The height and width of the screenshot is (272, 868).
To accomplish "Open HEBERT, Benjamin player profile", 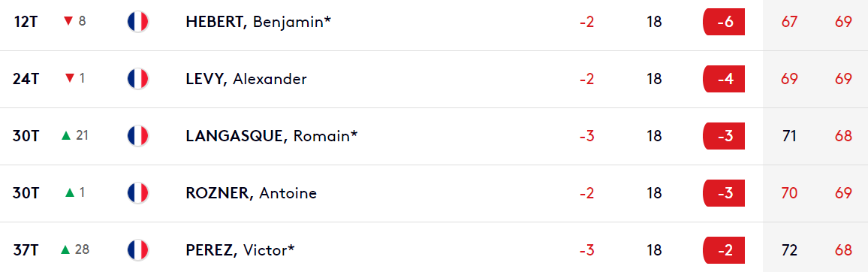I will (x=258, y=22).
